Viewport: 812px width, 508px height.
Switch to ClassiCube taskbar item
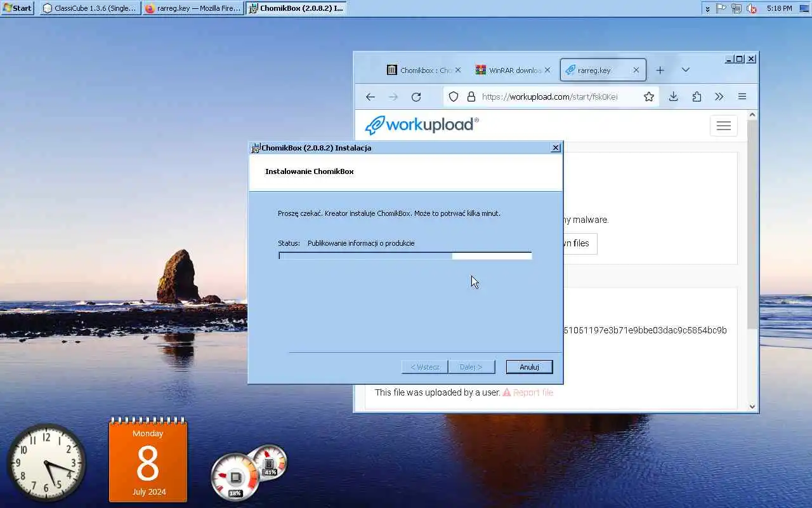[89, 8]
